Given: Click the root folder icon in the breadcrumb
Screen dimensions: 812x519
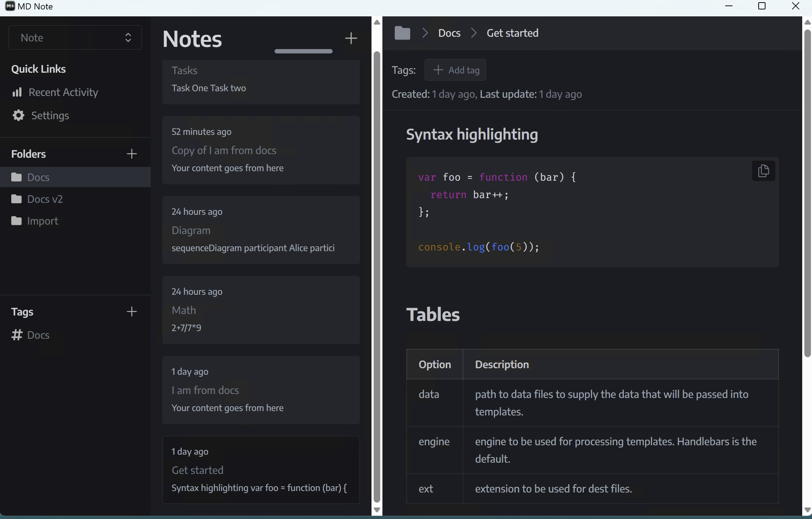Looking at the screenshot, I should click(x=402, y=33).
